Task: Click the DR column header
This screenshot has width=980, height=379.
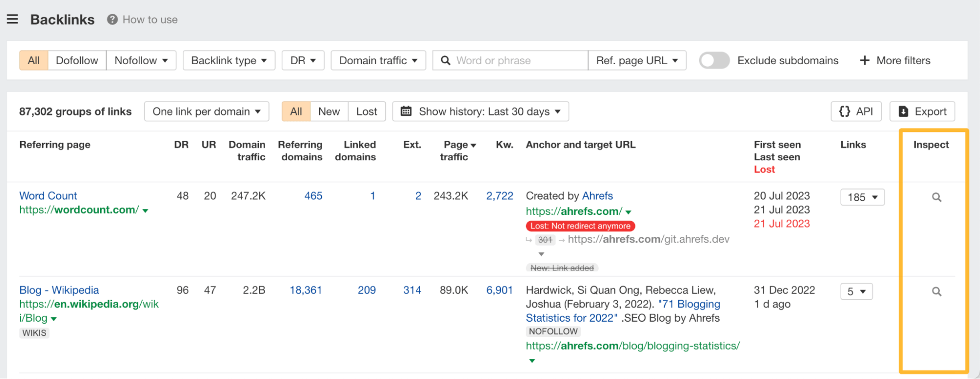Action: pyautogui.click(x=181, y=145)
